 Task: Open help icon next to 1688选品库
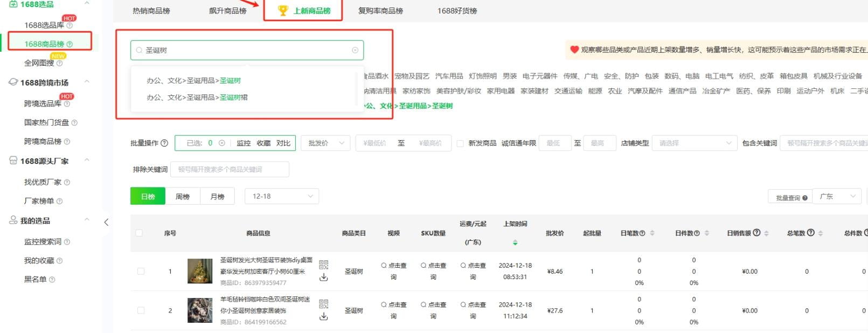(70, 25)
